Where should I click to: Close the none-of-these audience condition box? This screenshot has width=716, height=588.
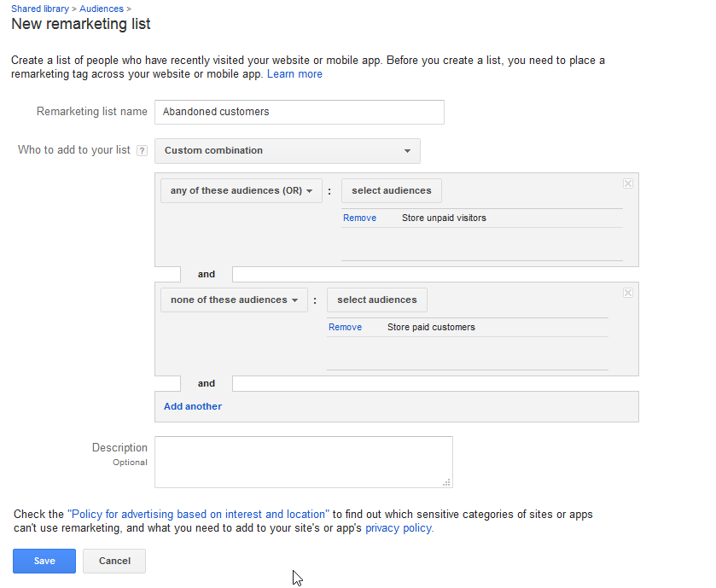(628, 293)
